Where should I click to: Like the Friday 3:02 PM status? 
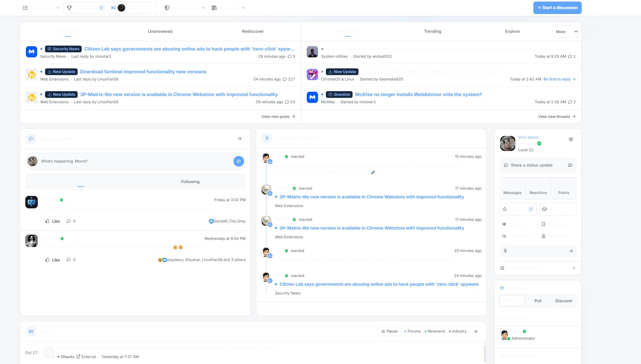pos(53,221)
